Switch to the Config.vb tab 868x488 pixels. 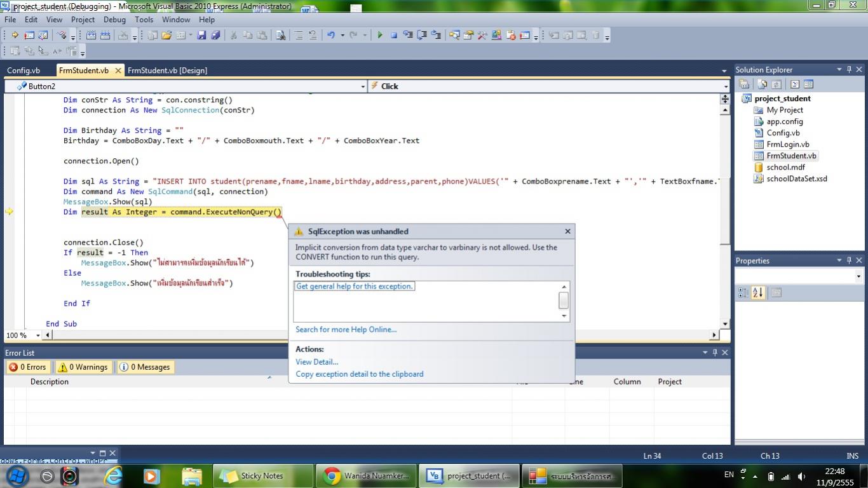point(24,71)
